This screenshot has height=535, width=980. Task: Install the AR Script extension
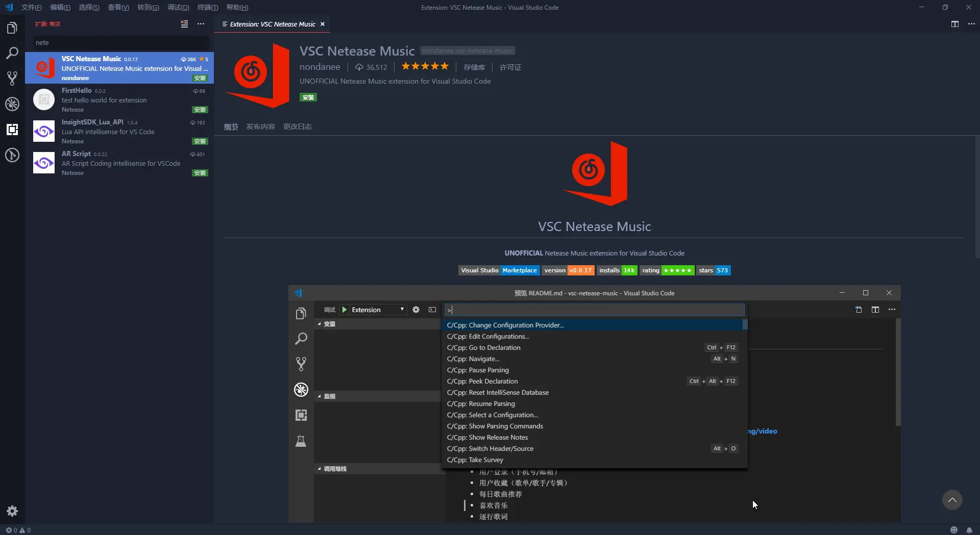point(200,173)
